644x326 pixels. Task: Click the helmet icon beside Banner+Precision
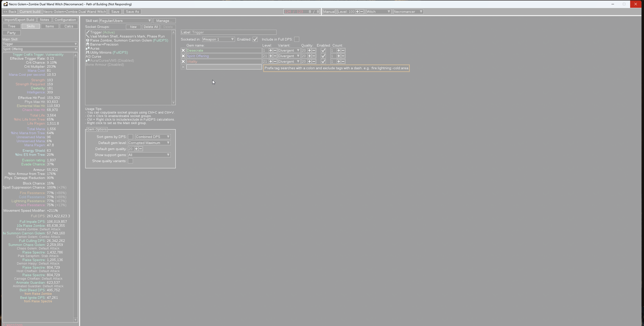pyautogui.click(x=88, y=44)
